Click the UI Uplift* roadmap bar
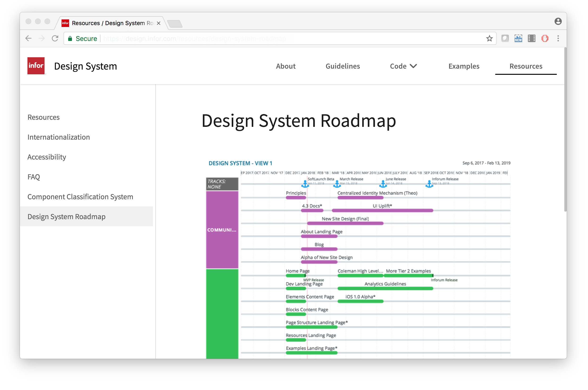This screenshot has height=390, width=588. (x=382, y=211)
